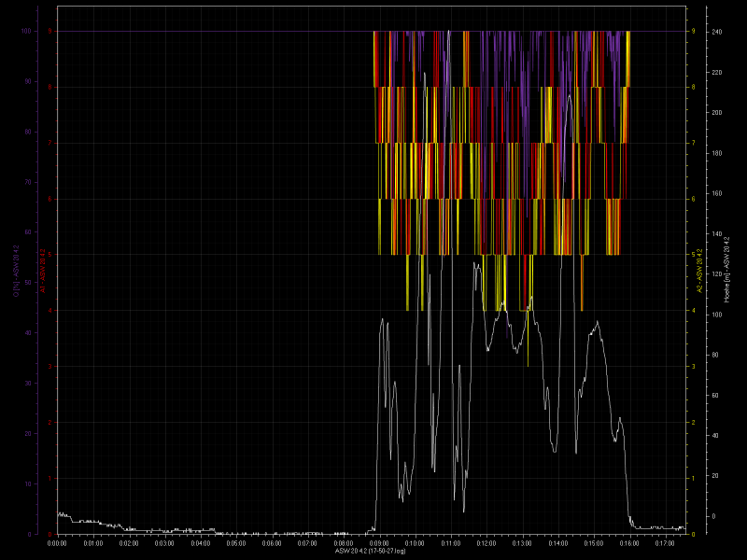Select the red 3 label on the A1 axis
This screenshot has width=747, height=560.
(x=49, y=367)
